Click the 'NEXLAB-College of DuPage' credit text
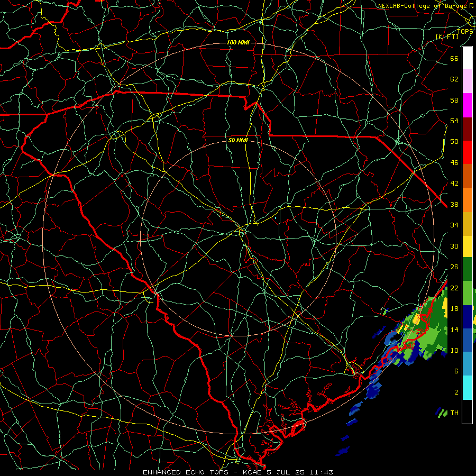 422,6
